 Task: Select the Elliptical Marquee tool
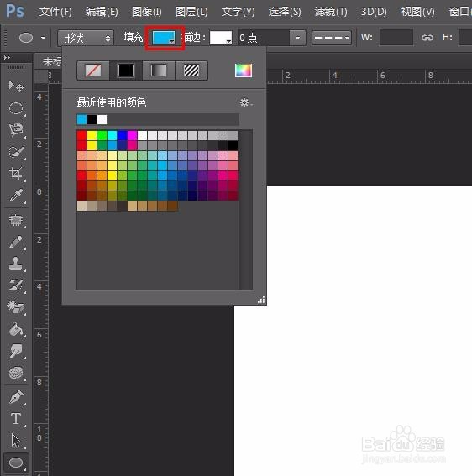pyautogui.click(x=16, y=108)
